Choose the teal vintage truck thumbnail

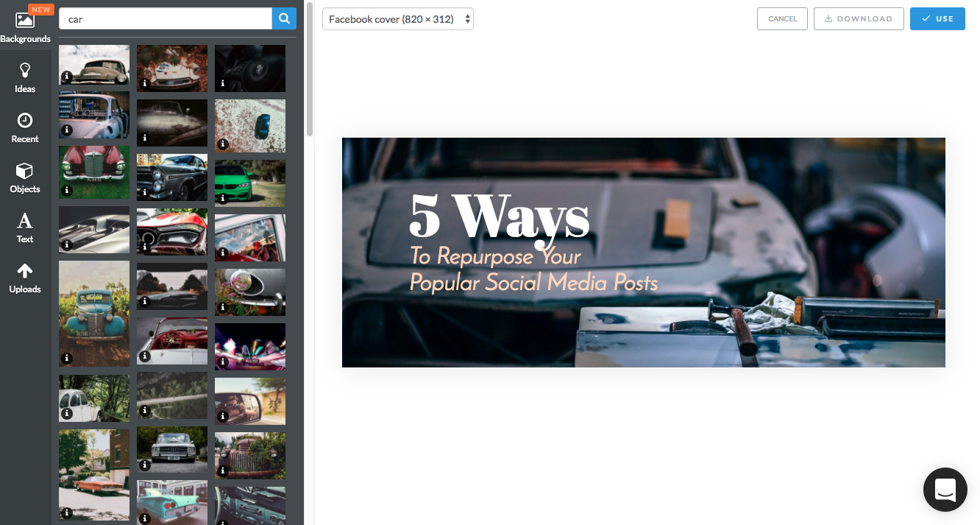click(94, 314)
